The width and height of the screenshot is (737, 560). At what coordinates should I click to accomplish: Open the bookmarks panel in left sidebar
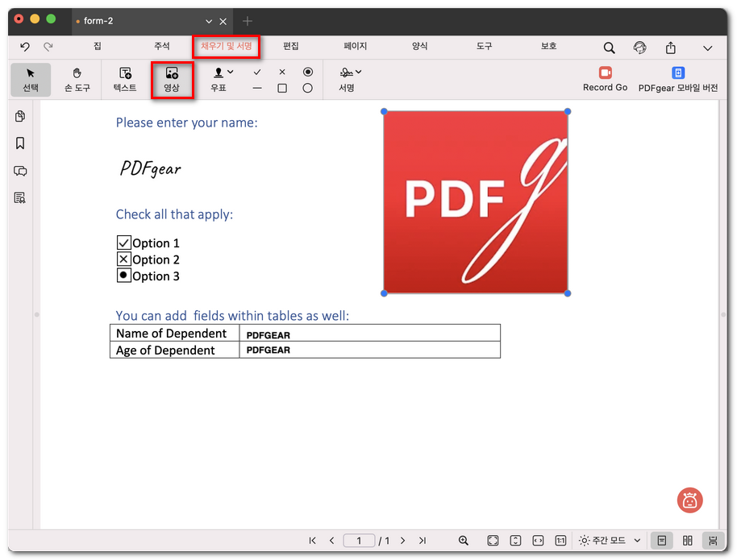[x=20, y=143]
